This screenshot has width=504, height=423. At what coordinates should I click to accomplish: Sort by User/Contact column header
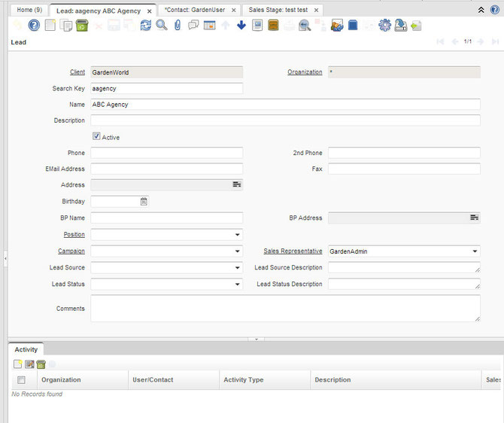(x=174, y=380)
